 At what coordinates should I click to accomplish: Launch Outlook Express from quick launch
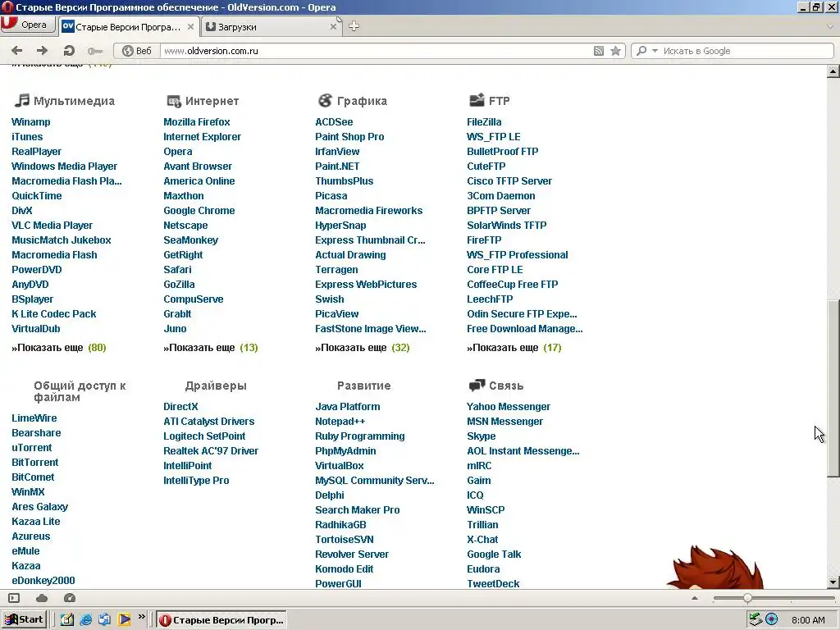pos(105,620)
